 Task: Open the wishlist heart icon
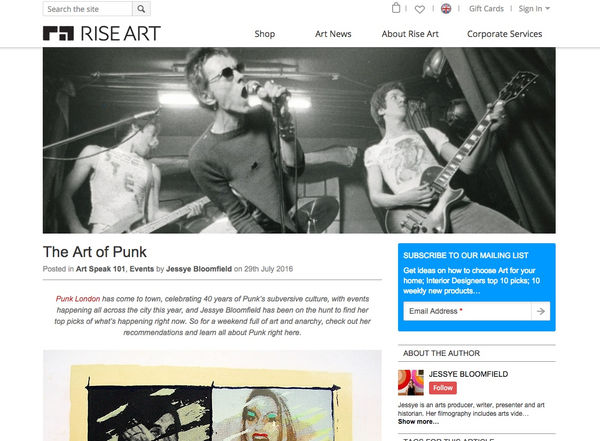click(420, 9)
